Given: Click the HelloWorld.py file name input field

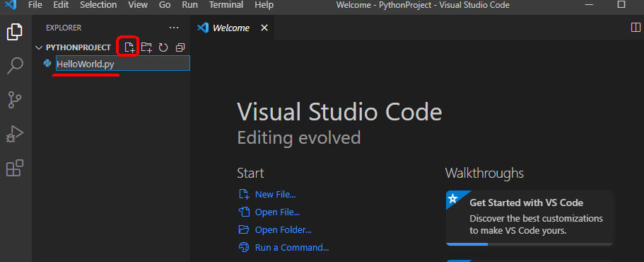Looking at the screenshot, I should pos(123,63).
